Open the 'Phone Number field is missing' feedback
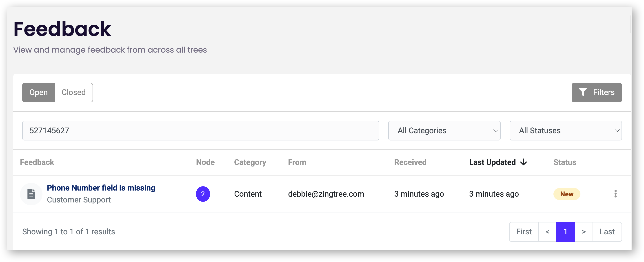Image resolution: width=644 pixels, height=262 pixels. point(101,188)
